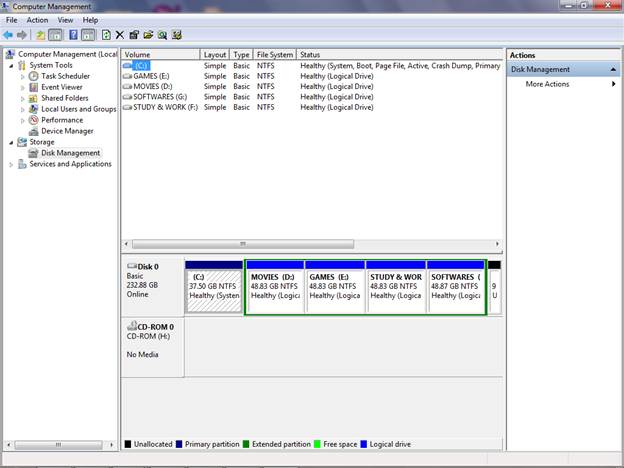This screenshot has width=624, height=468.
Task: Open the Action menu
Action: click(37, 20)
